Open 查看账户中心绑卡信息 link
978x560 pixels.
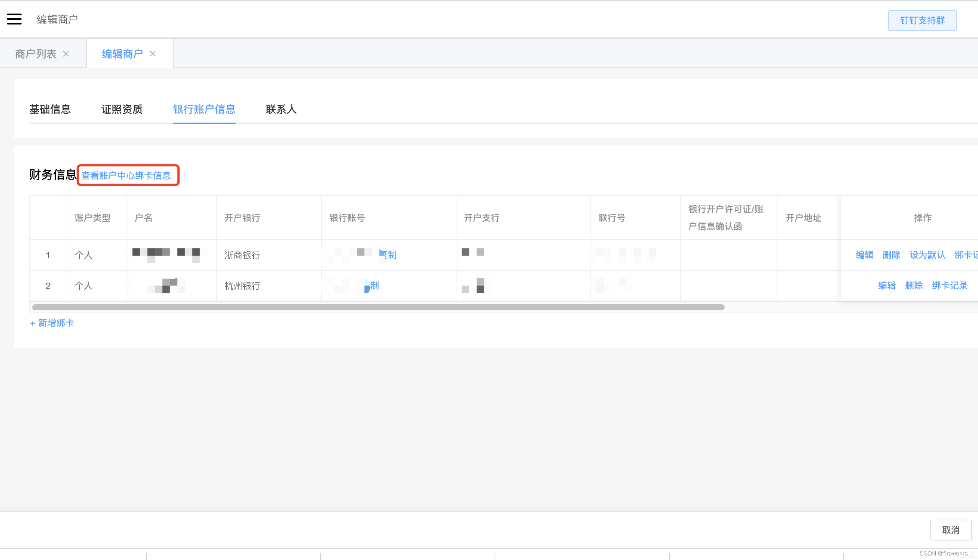point(126,176)
